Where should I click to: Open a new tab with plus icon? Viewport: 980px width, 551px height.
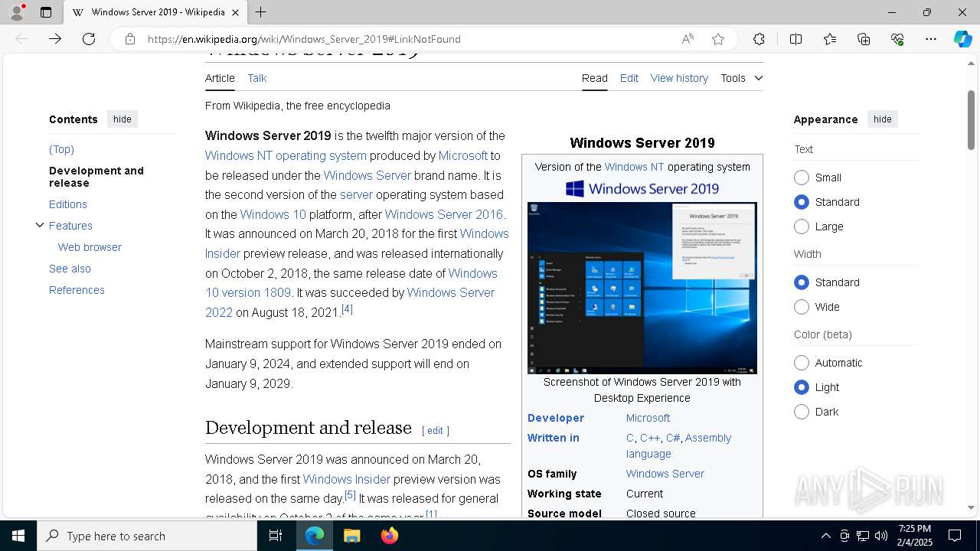260,12
